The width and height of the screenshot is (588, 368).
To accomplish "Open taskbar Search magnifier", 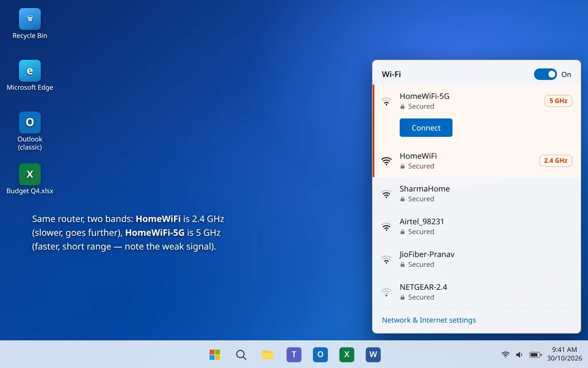I will click(x=241, y=354).
